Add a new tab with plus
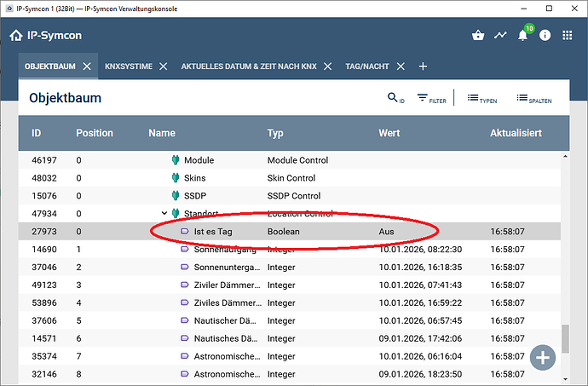The height and width of the screenshot is (386, 588). (423, 66)
